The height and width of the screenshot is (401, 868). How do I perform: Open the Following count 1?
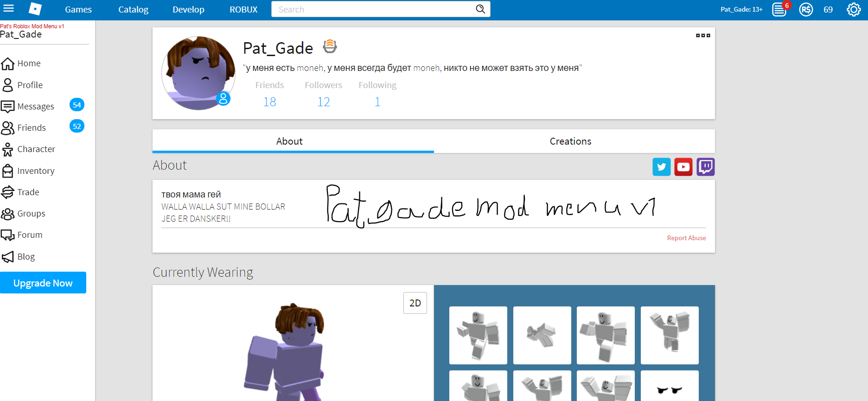[377, 102]
